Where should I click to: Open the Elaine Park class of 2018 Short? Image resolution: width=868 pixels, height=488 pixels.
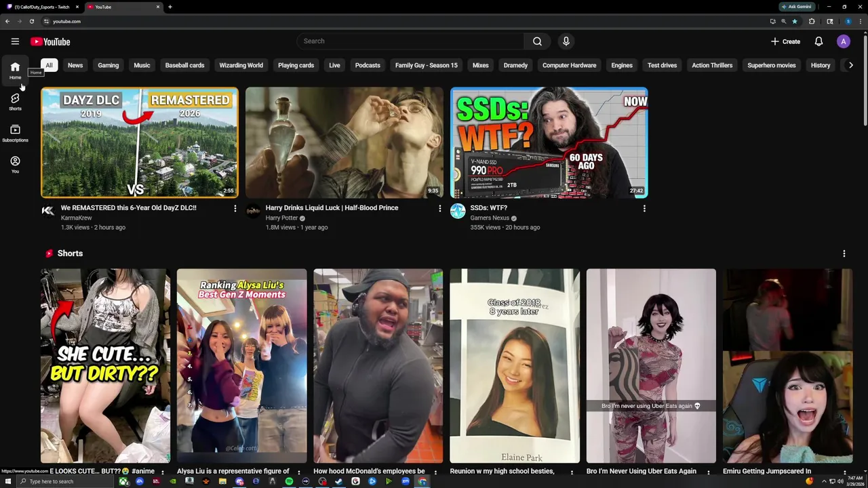pyautogui.click(x=515, y=366)
